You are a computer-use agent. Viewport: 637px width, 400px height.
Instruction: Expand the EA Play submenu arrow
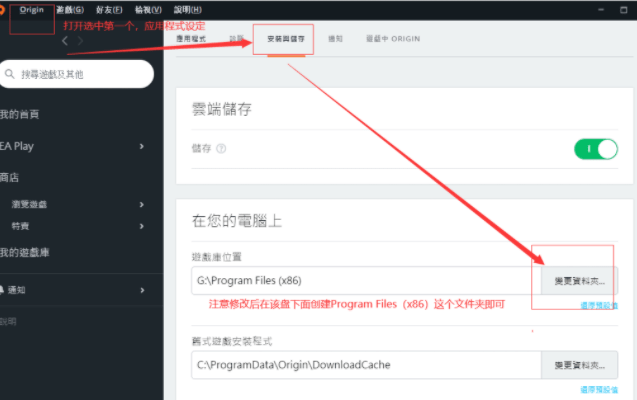(x=141, y=146)
